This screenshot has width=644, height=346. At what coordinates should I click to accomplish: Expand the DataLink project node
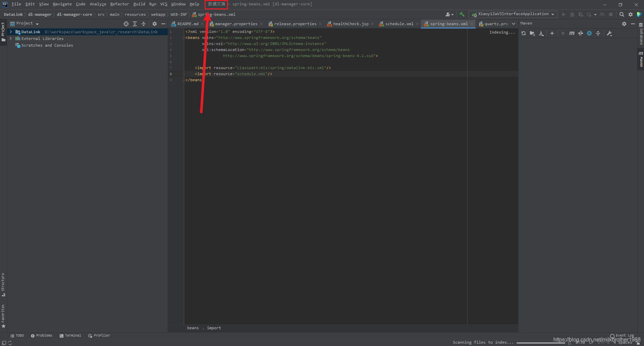[11, 32]
